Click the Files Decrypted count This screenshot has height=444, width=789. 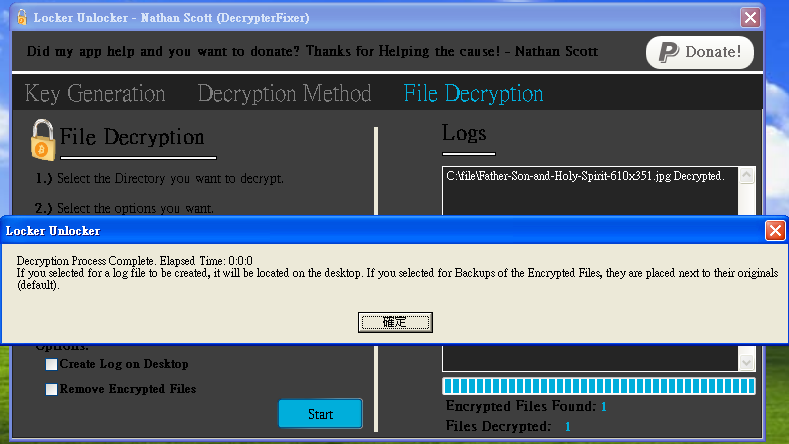567,427
